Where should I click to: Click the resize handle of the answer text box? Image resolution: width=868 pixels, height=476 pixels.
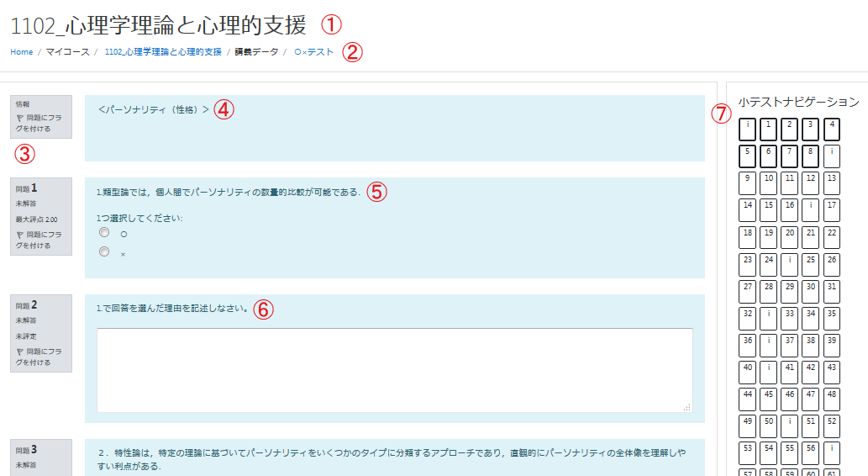point(687,407)
